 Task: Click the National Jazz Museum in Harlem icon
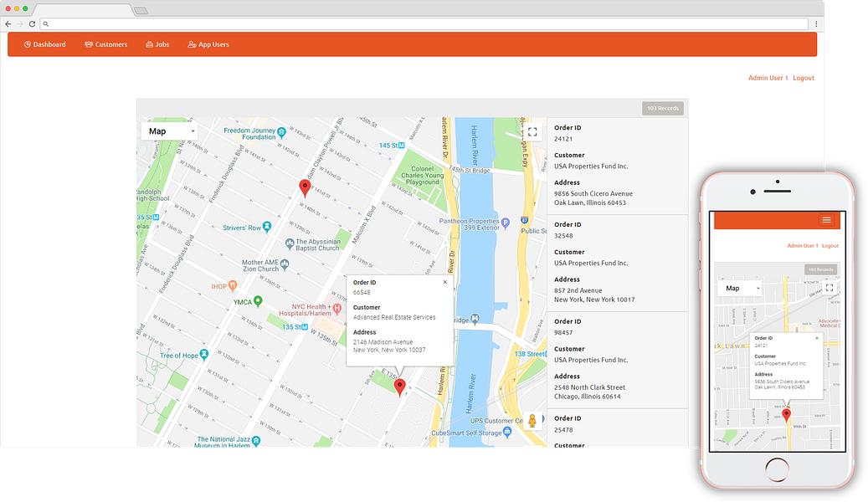(x=256, y=441)
